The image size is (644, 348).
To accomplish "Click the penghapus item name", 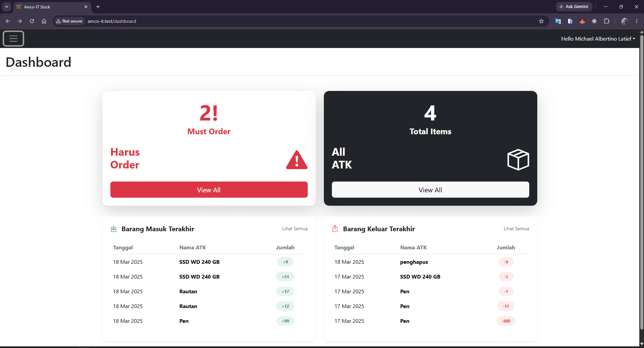I will 414,262.
